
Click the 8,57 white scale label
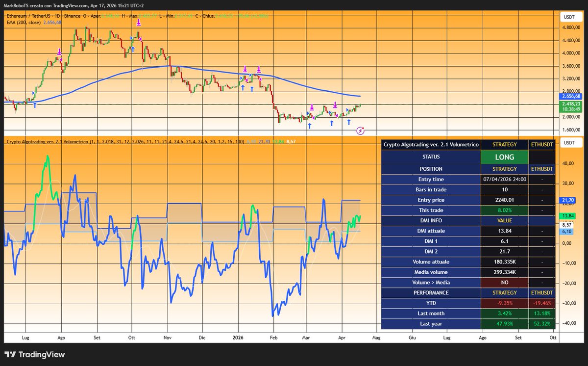pyautogui.click(x=567, y=225)
